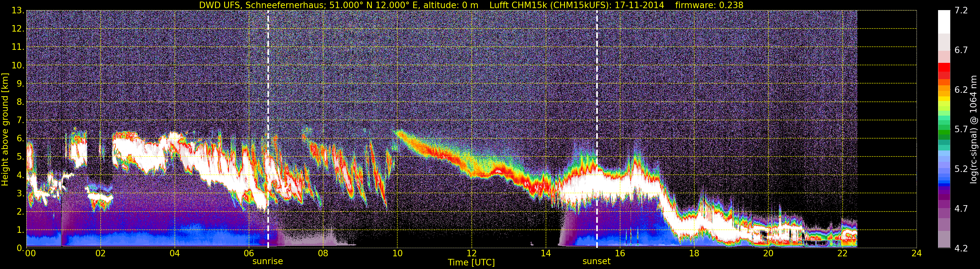The width and height of the screenshot is (980, 269).
Task: Click the black no-data region after 22 UTC
Action: point(886,129)
